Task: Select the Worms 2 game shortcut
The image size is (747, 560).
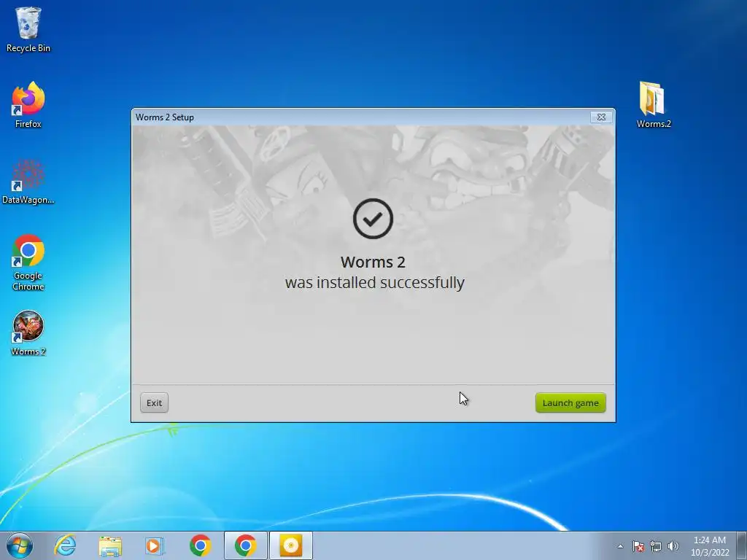Action: tap(28, 333)
